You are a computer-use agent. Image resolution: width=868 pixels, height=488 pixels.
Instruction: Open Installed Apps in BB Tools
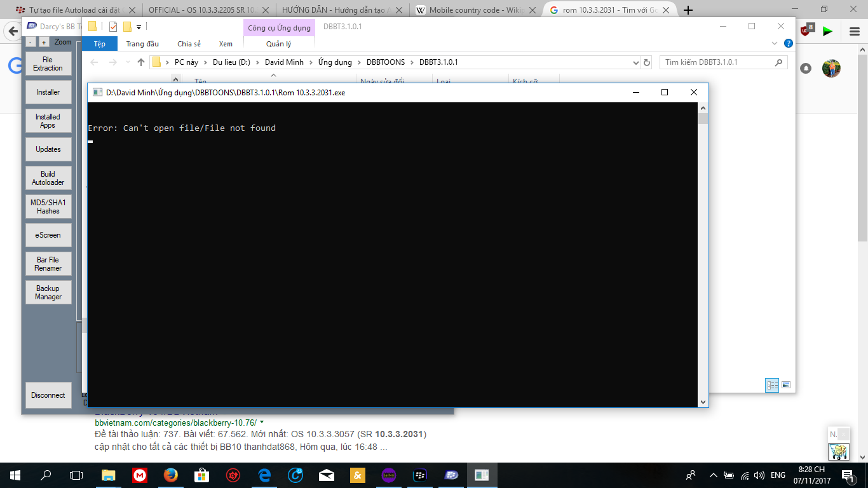coord(48,121)
